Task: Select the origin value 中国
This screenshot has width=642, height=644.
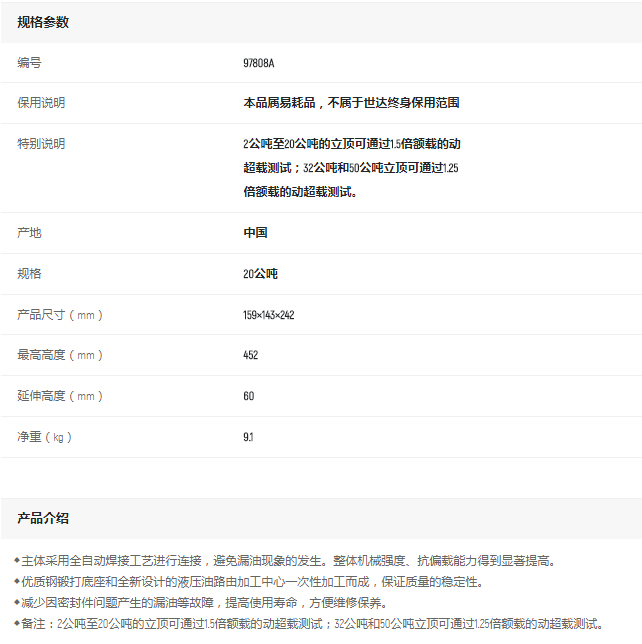Action: click(x=255, y=233)
